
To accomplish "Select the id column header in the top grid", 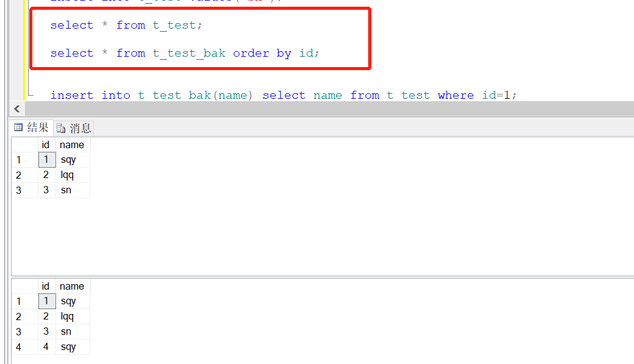I will coord(46,145).
